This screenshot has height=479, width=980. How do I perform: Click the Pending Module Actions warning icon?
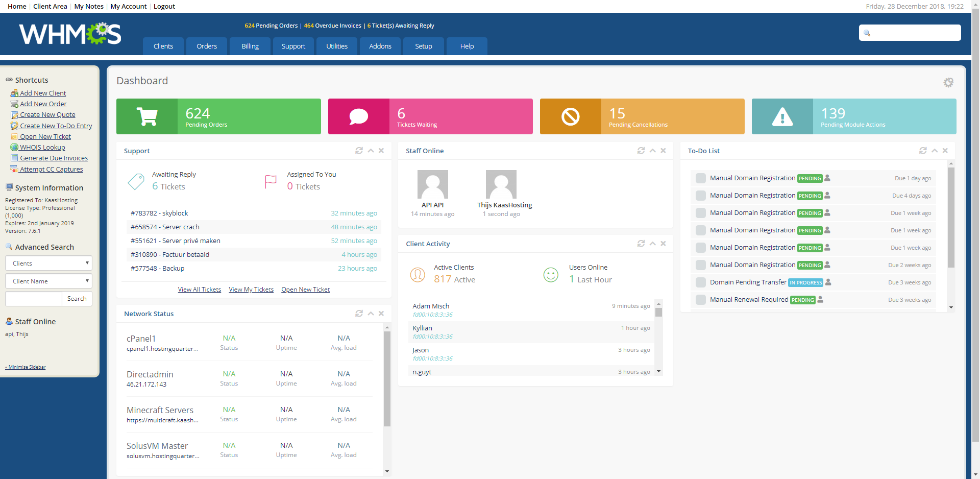(x=782, y=116)
